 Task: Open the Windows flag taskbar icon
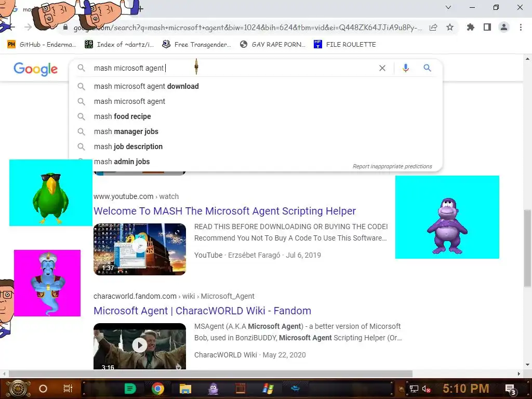268,389
